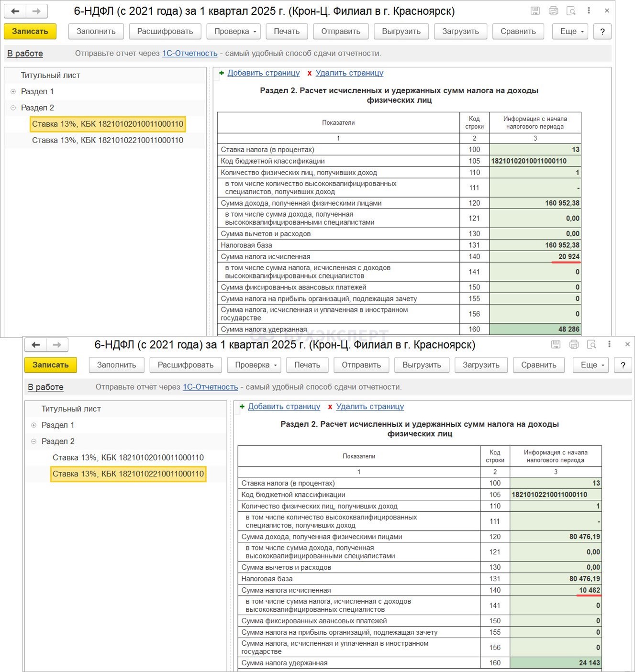The width and height of the screenshot is (635, 672).
Task: Open the Проверка dropdown in the upper window
Action: (234, 32)
